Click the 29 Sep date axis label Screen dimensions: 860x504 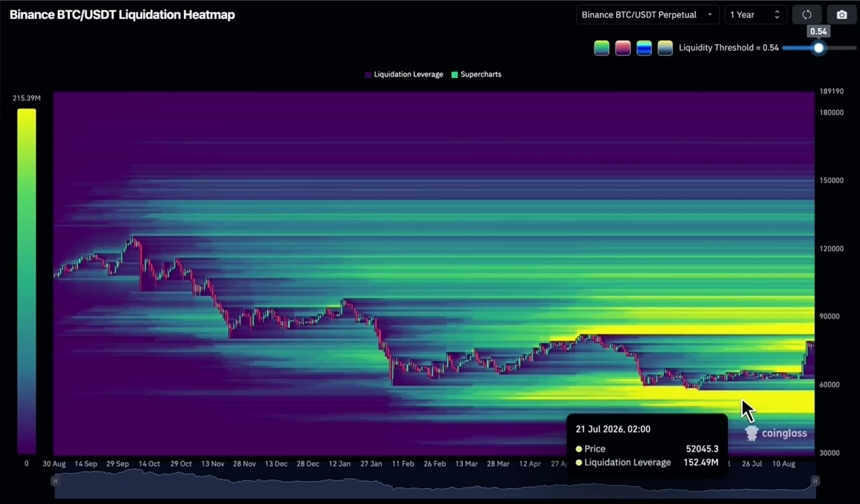117,464
